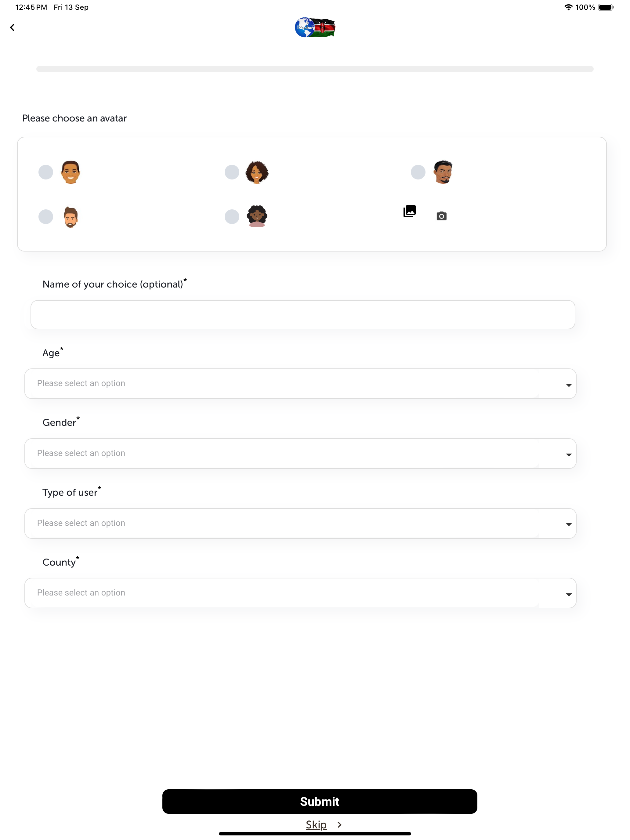Expand the Age dropdown
The image size is (630, 840).
click(x=300, y=384)
